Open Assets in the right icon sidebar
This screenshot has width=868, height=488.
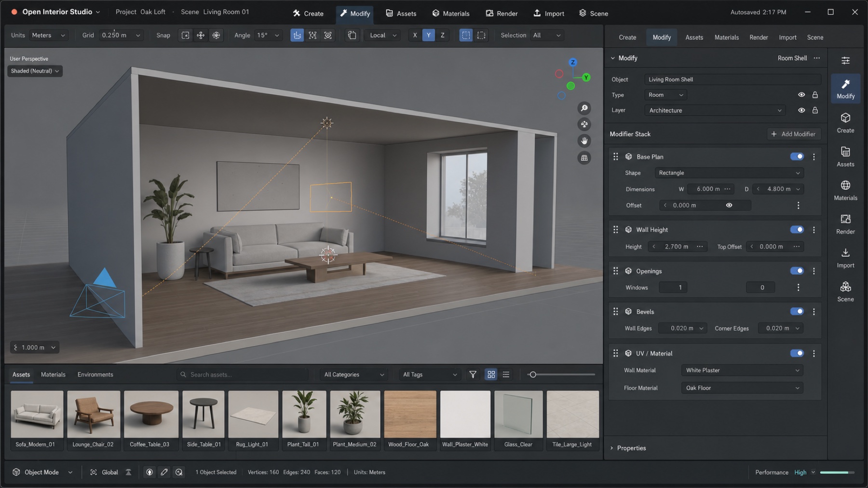point(845,157)
